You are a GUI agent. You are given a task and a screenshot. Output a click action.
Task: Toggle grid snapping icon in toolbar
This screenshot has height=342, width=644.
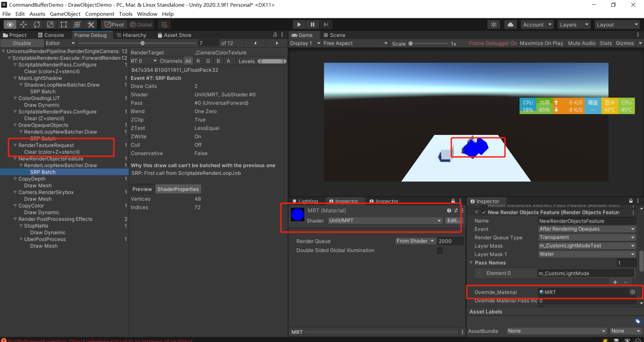coord(164,24)
